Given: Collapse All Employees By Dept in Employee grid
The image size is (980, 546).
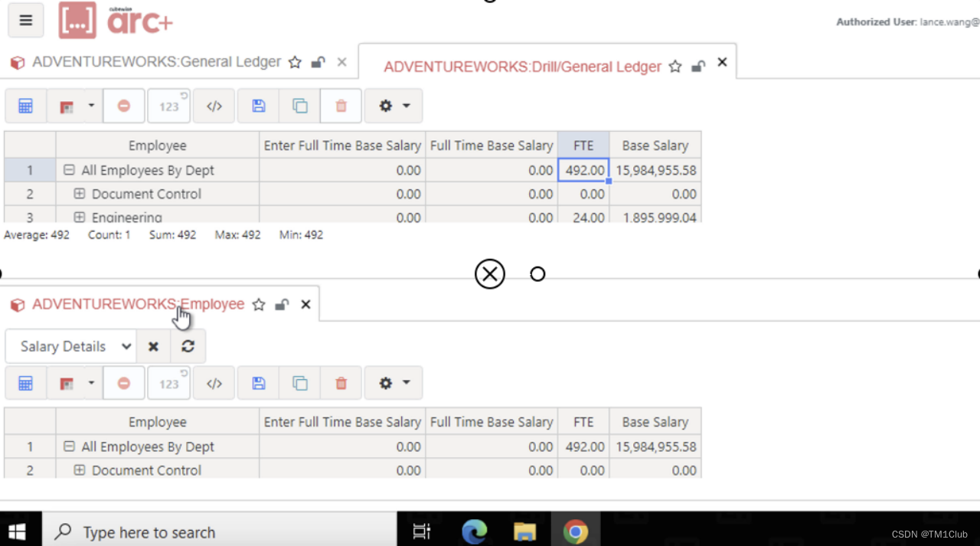Looking at the screenshot, I should click(x=69, y=447).
